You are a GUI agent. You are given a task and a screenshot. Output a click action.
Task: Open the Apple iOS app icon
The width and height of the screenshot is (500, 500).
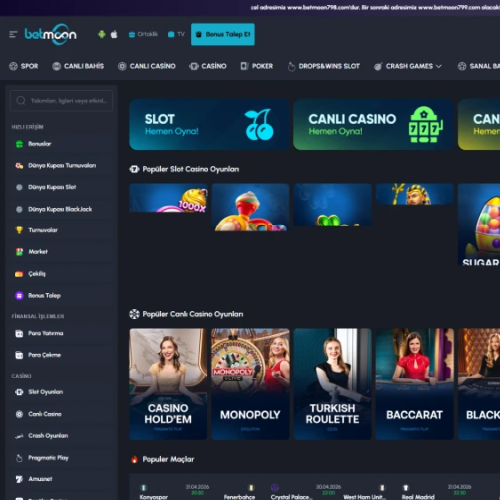click(114, 34)
